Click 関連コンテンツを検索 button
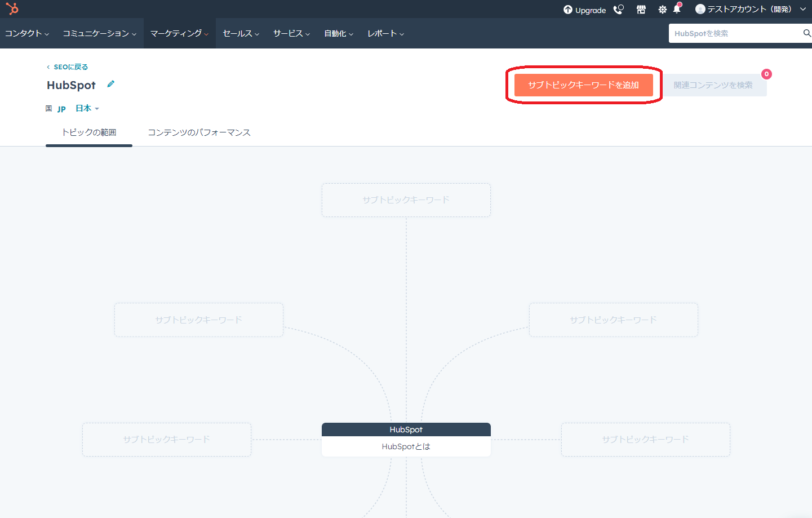Image resolution: width=812 pixels, height=518 pixels. click(713, 85)
